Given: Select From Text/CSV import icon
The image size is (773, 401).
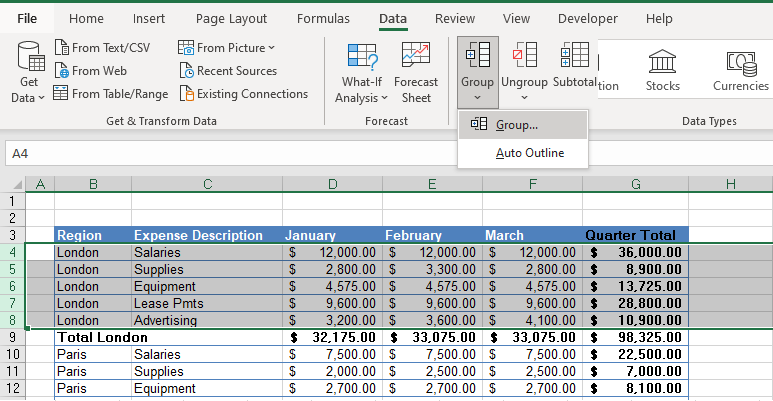Looking at the screenshot, I should [63, 47].
